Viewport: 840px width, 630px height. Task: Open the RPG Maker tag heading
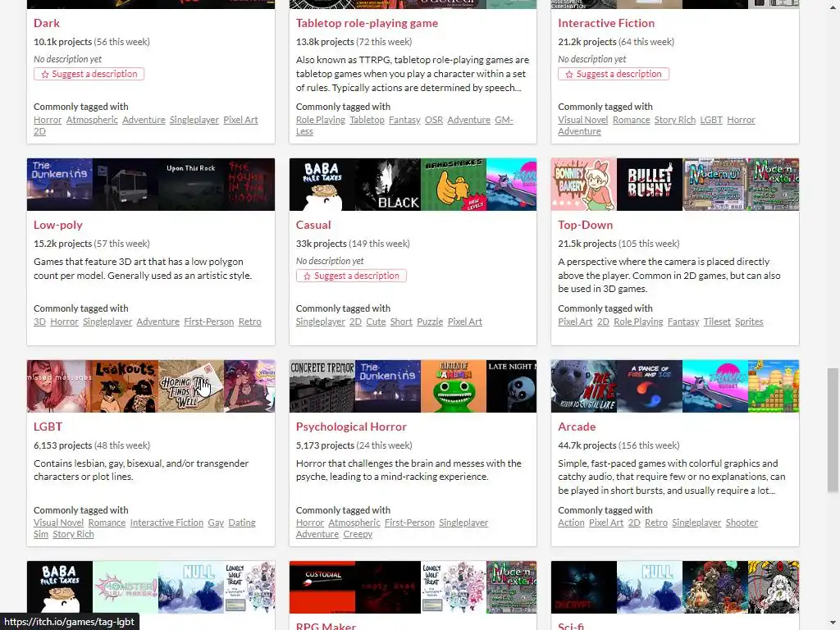326,626
